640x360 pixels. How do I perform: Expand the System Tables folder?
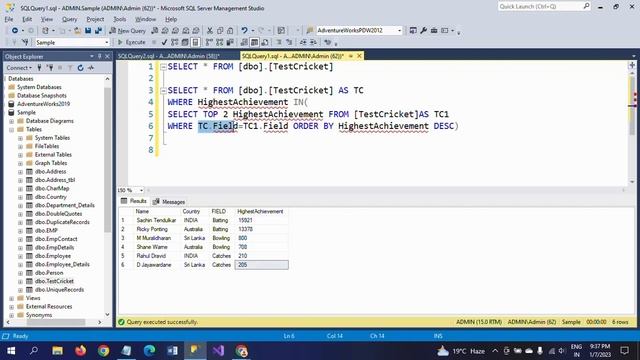tap(20, 138)
